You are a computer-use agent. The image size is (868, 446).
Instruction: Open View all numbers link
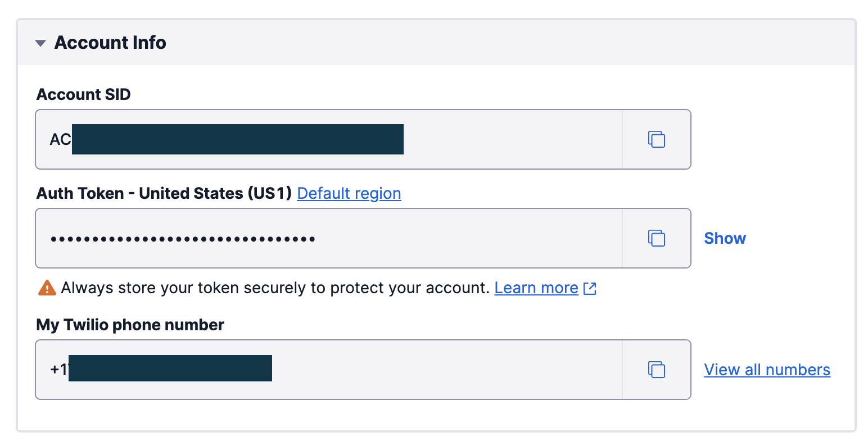[767, 370]
